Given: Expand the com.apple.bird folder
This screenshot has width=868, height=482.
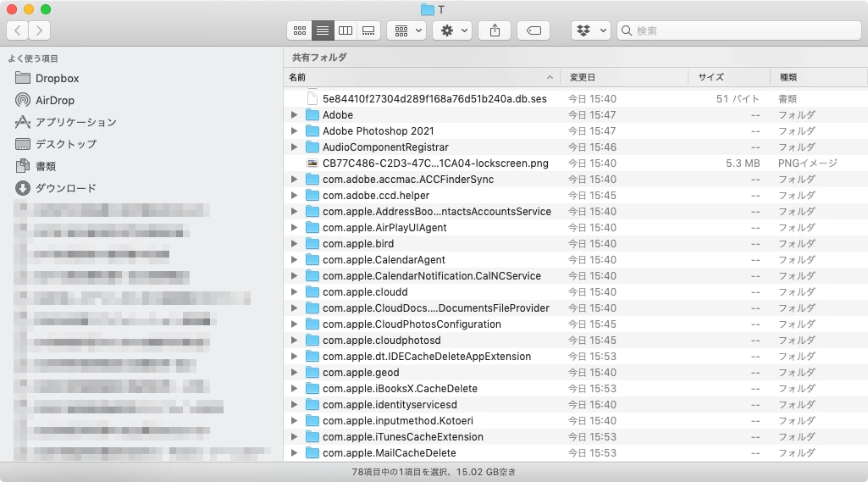Looking at the screenshot, I should tap(294, 243).
